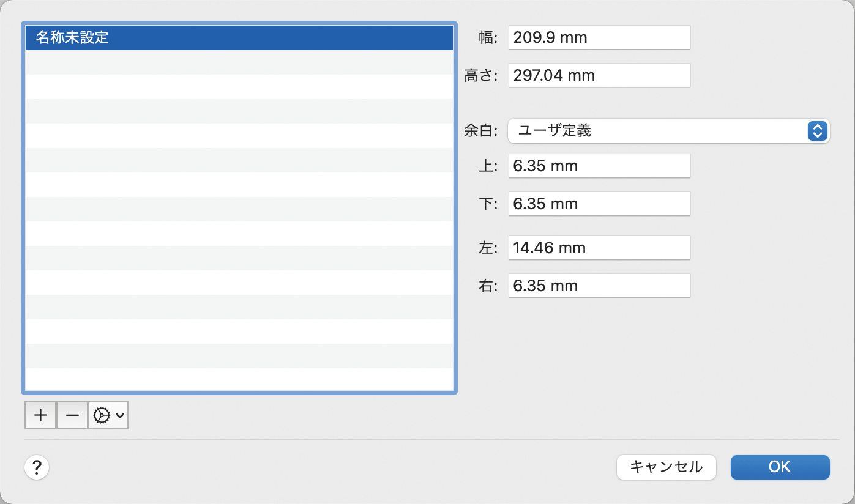The height and width of the screenshot is (504, 855).
Task: Click the 高さ field showing 297.04 mm
Action: tap(599, 76)
